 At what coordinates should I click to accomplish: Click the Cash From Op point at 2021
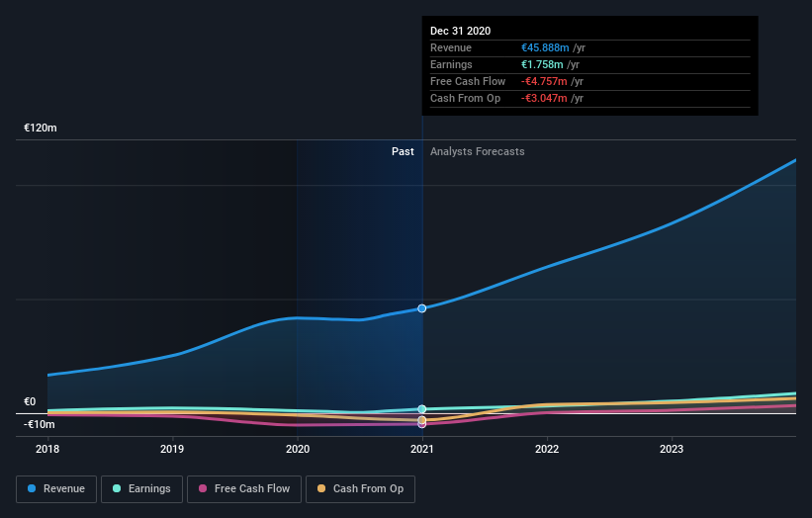422,420
